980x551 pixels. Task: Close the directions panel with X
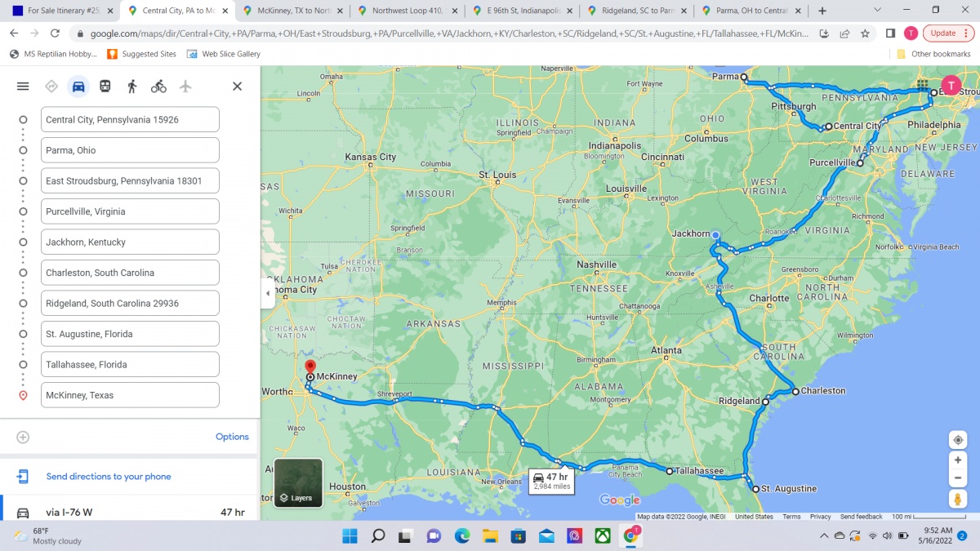pyautogui.click(x=237, y=87)
